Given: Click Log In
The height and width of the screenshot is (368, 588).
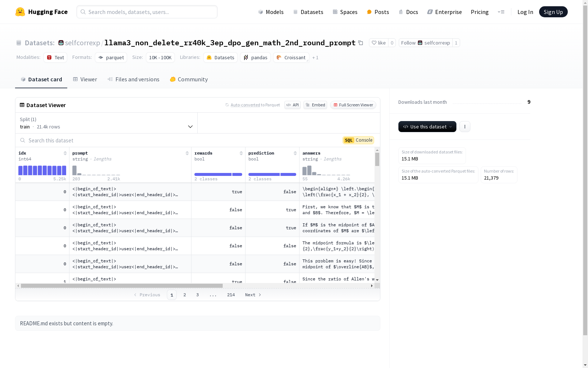Looking at the screenshot, I should tap(525, 12).
